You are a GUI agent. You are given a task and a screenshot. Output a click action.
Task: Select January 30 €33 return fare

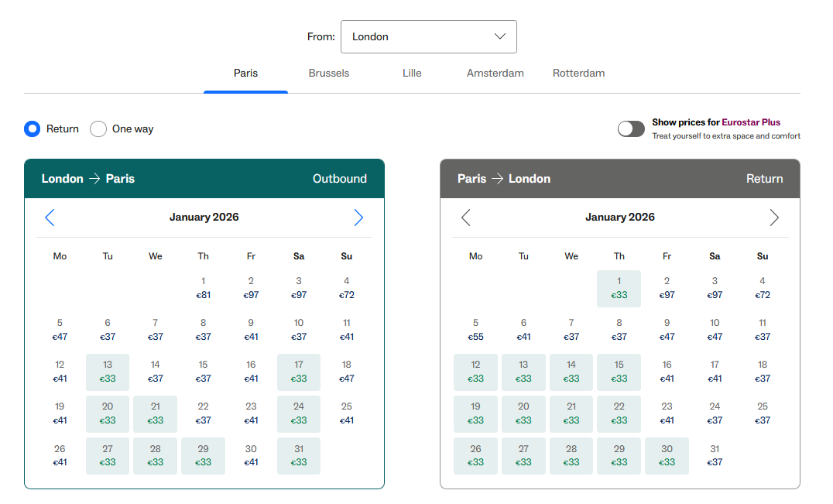(667, 456)
